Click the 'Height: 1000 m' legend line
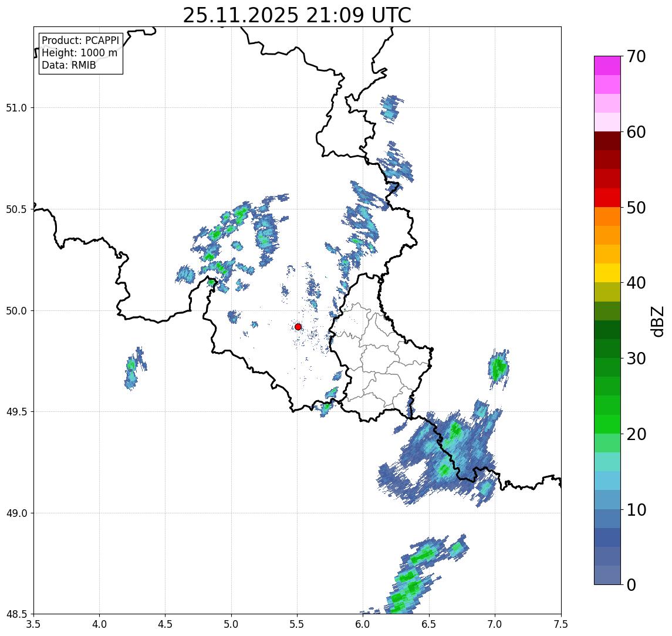The height and width of the screenshot is (636, 672). click(79, 53)
